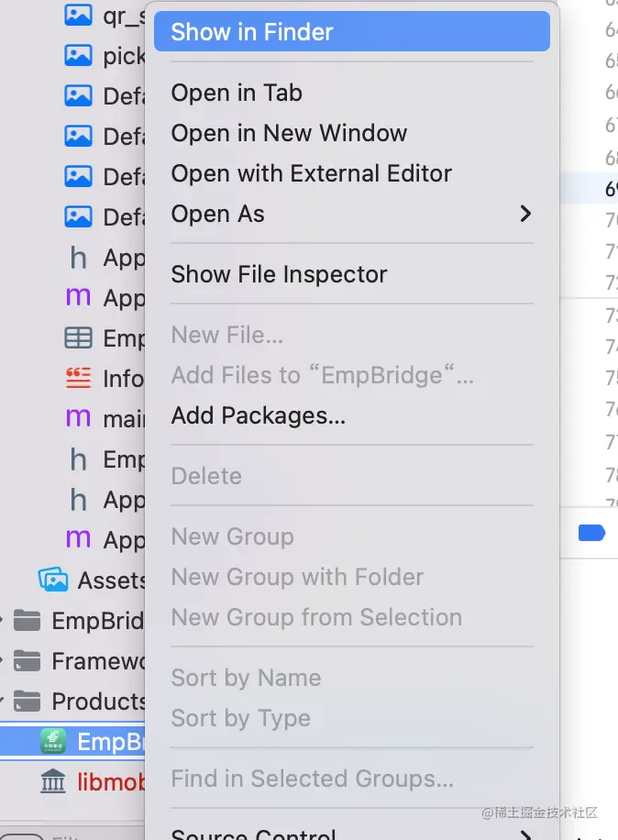Expand the Open As submenu arrow
The width and height of the screenshot is (618, 840).
pos(525,214)
